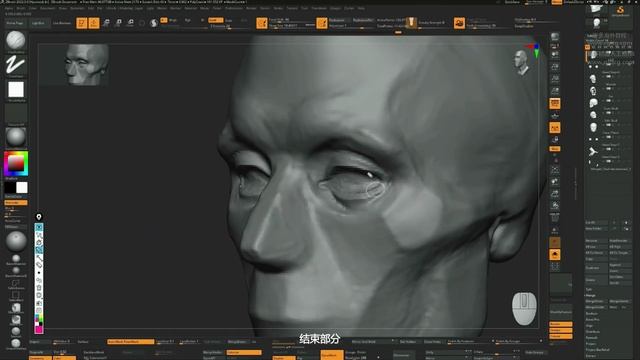Toggle the Floor grid button
The height and width of the screenshot is (360, 640).
[555, 116]
